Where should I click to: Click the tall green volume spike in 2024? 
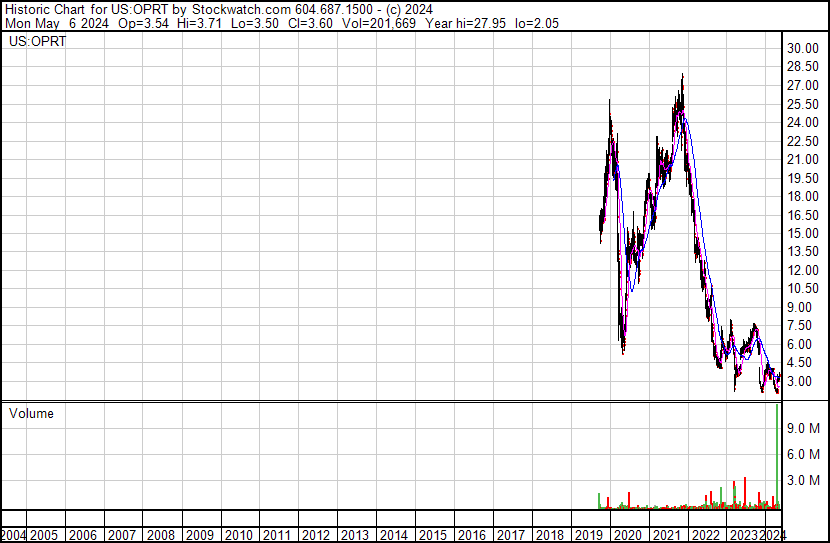777,450
